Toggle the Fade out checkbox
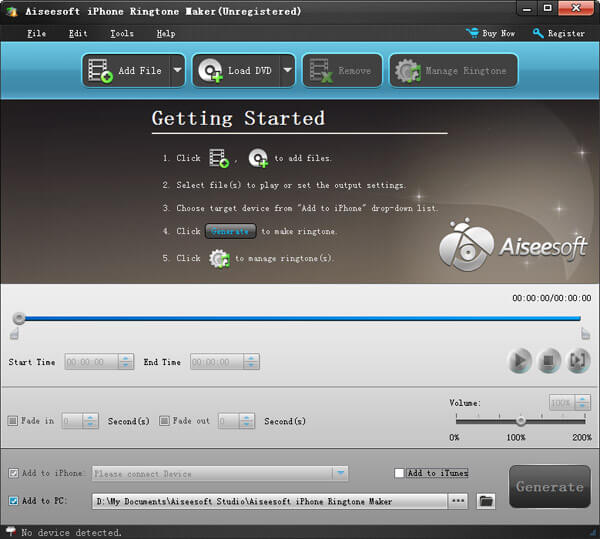Viewport: 600px width, 539px height. tap(164, 421)
